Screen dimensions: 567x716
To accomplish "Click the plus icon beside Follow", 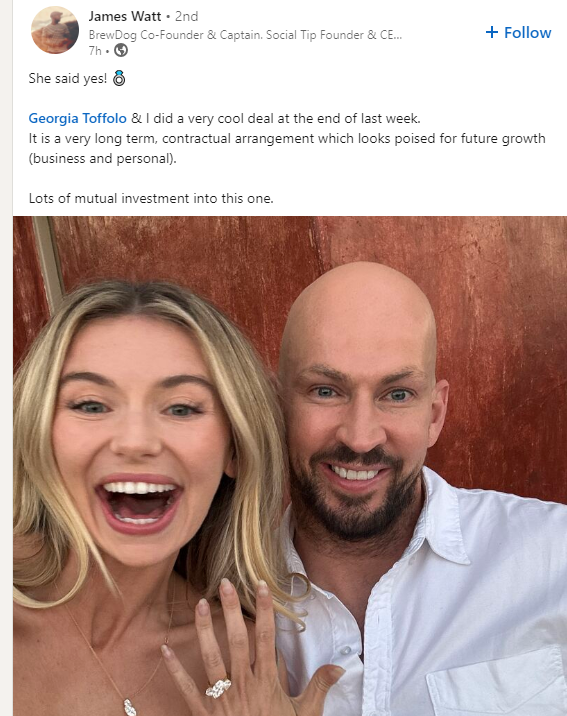I will point(492,32).
